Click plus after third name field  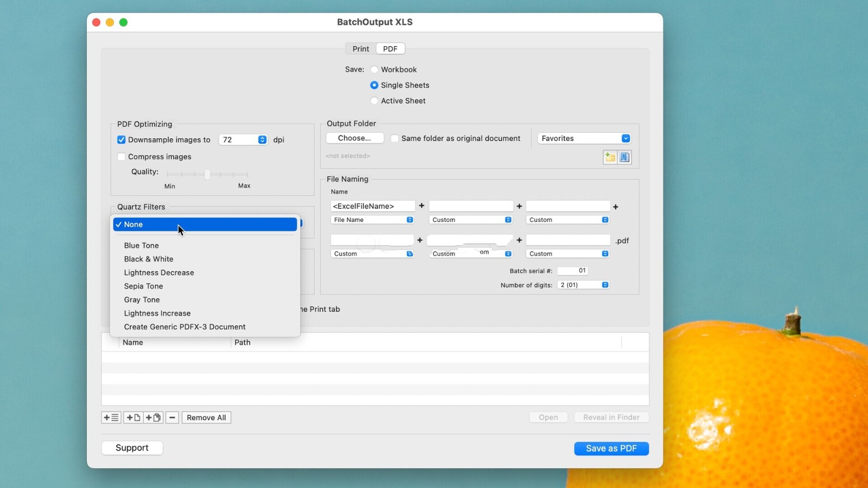(616, 207)
